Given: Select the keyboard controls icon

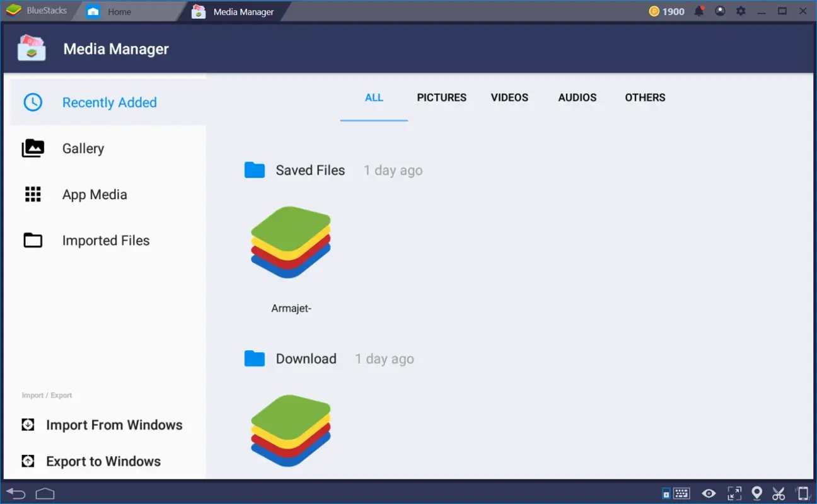Looking at the screenshot, I should (x=682, y=493).
